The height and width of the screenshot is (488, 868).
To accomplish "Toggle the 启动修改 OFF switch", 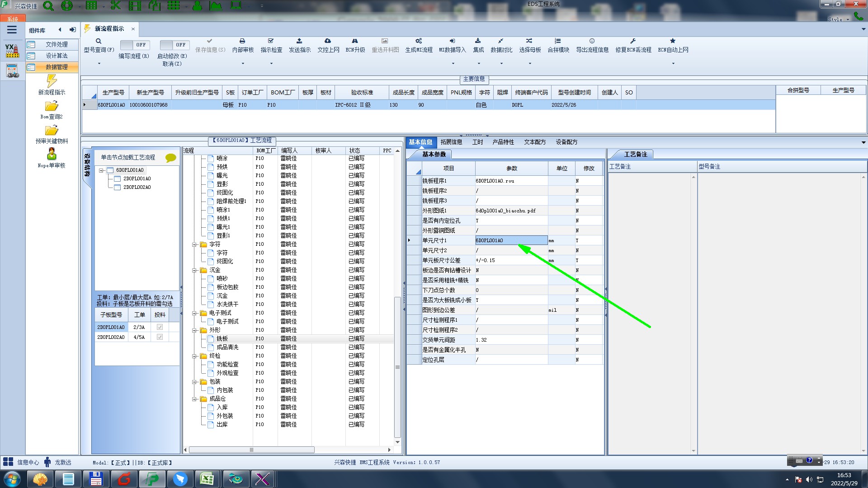I will point(174,45).
